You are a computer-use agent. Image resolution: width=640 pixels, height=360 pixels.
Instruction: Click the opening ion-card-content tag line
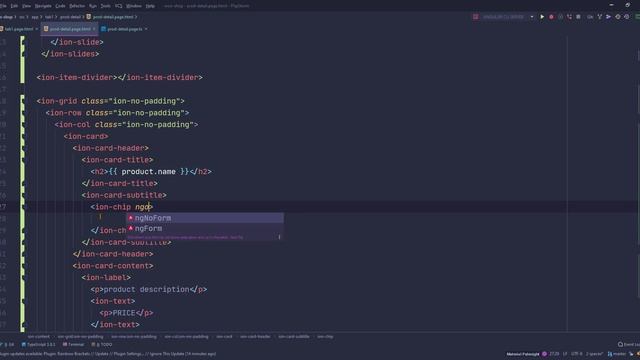113,266
